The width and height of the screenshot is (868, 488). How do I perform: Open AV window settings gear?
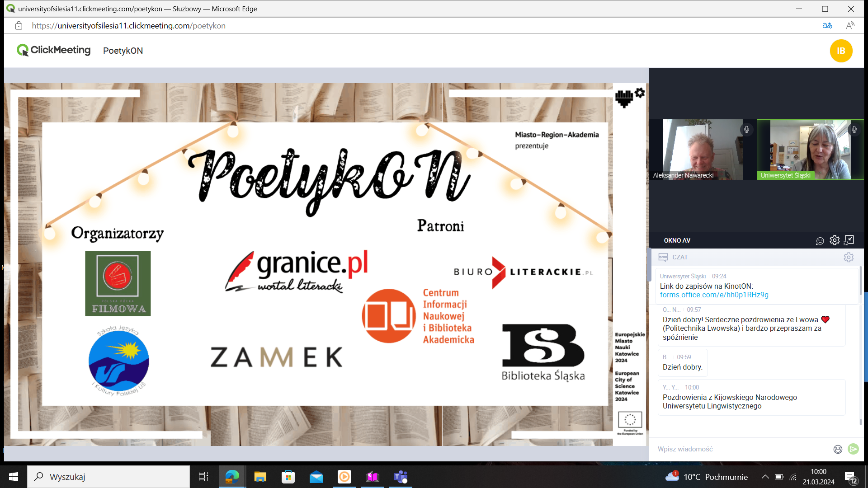point(835,240)
